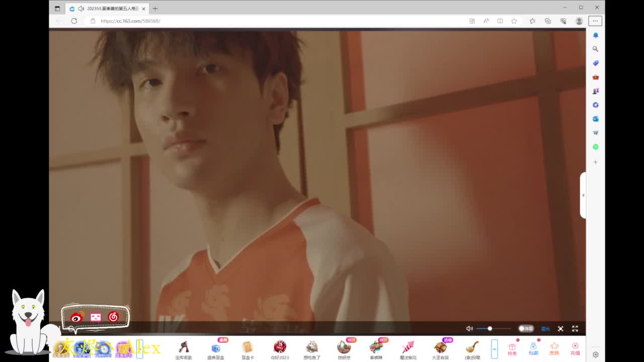
Task: Add a new app to the Edge sidebar
Action: (x=596, y=162)
